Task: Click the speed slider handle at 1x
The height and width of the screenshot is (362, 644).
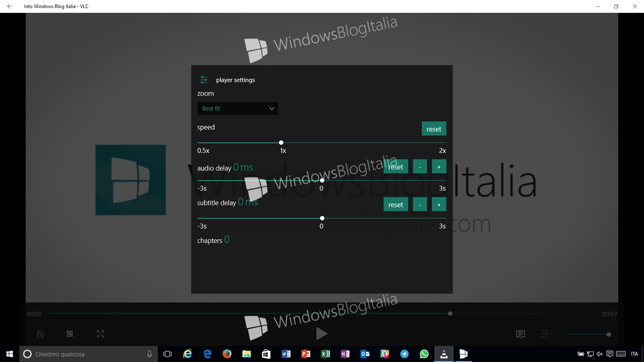Action: [x=281, y=143]
